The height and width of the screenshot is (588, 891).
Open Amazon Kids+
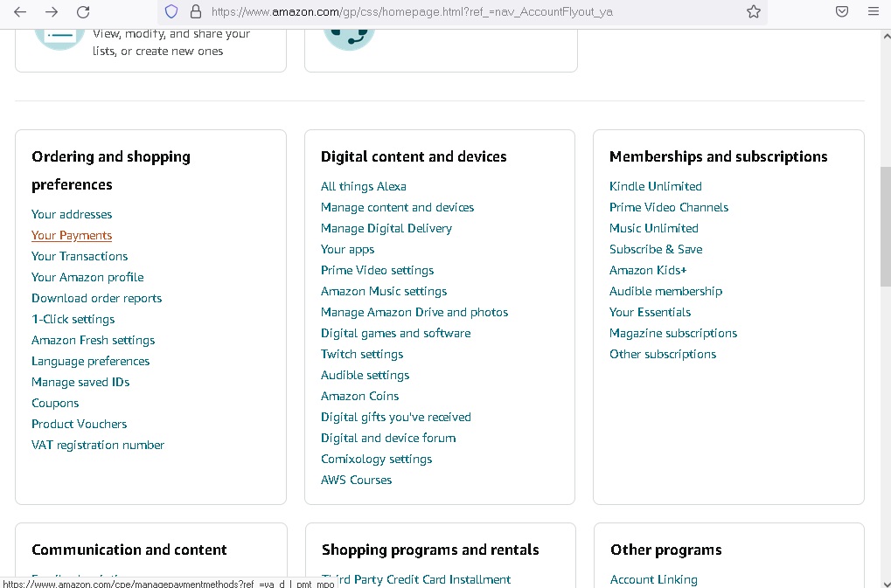tap(649, 271)
